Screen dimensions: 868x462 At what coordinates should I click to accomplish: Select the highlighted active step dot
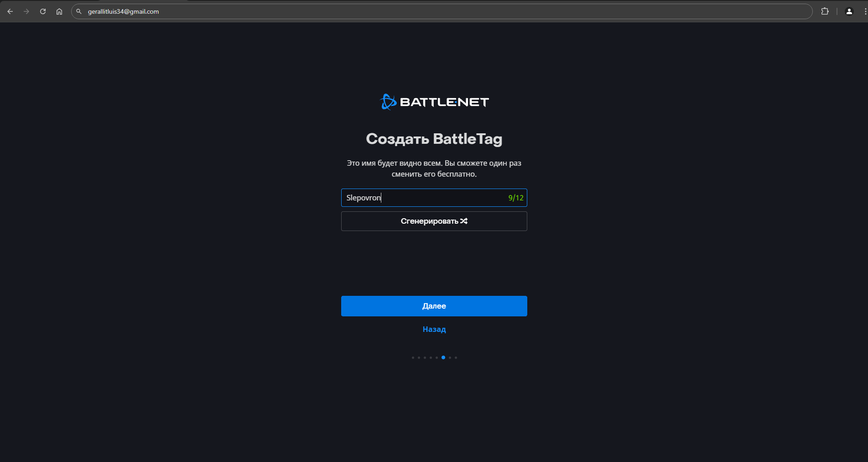[443, 357]
